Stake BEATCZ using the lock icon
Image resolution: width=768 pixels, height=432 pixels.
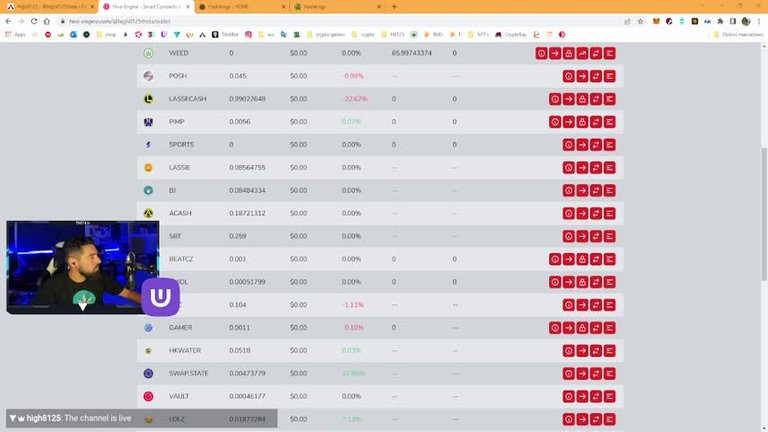pyautogui.click(x=582, y=259)
